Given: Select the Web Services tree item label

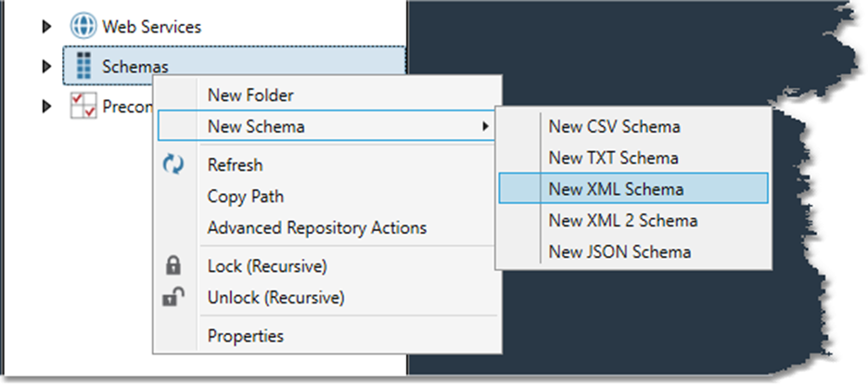Looking at the screenshot, I should pos(151,27).
